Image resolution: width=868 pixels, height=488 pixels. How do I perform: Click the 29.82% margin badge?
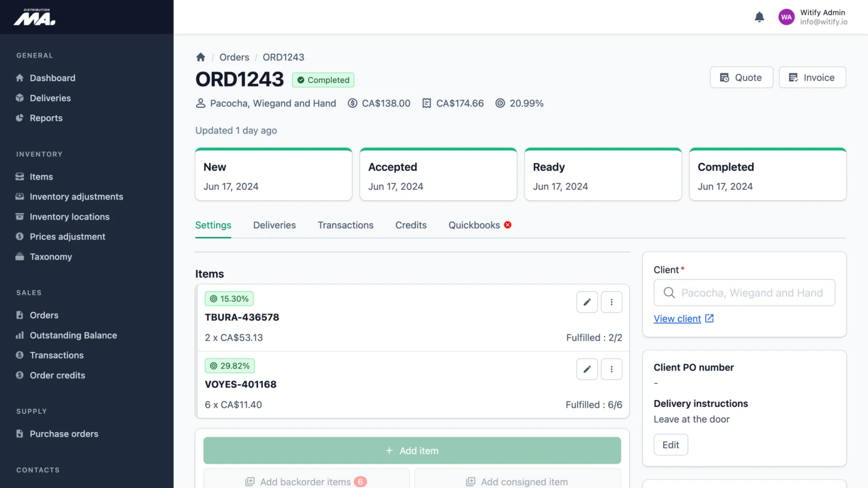point(230,366)
